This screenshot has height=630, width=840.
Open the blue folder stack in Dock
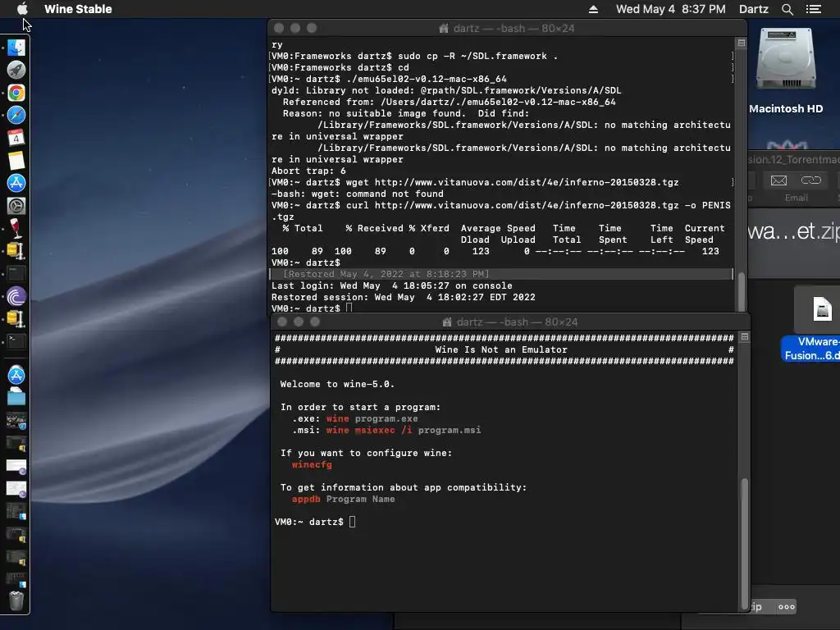click(x=16, y=397)
